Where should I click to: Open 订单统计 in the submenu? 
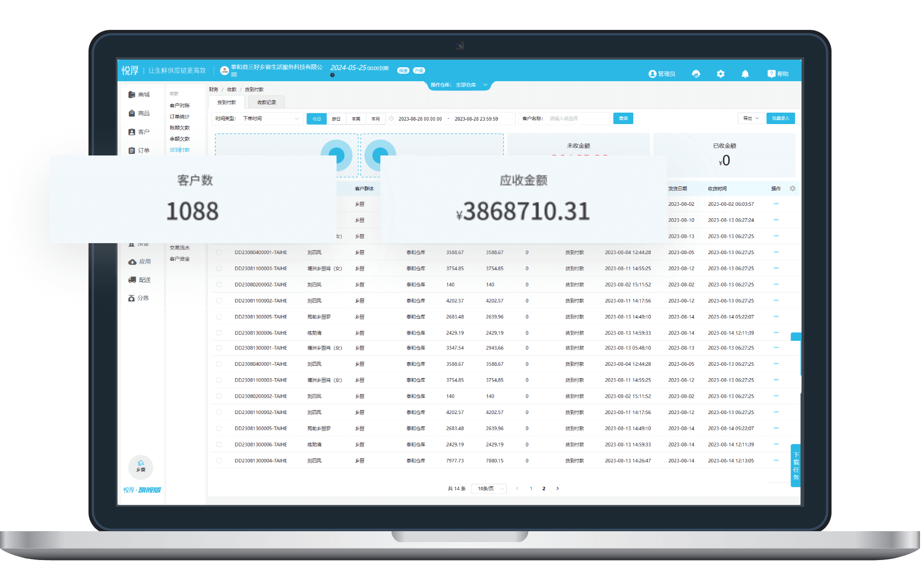180,117
